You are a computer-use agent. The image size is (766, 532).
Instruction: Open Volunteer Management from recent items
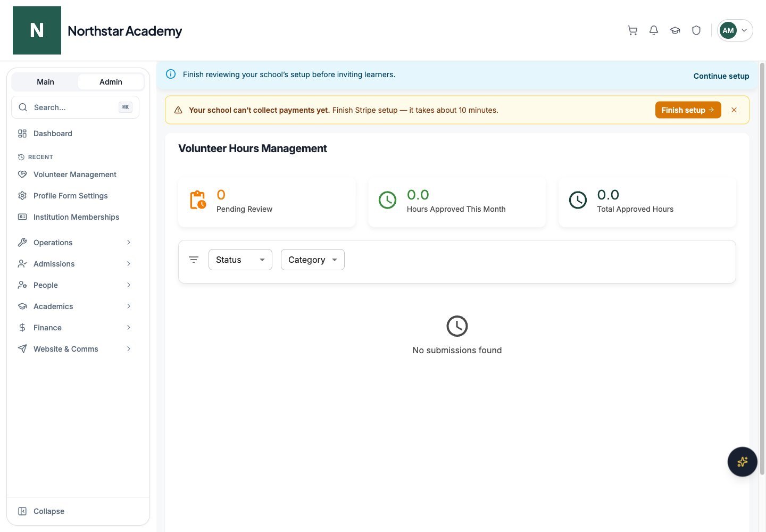tap(75, 174)
